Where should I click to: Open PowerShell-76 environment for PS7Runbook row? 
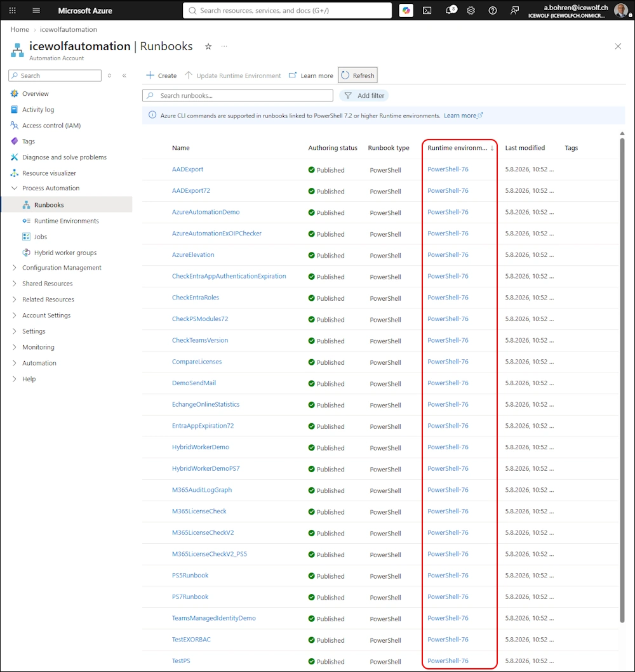[x=448, y=596]
